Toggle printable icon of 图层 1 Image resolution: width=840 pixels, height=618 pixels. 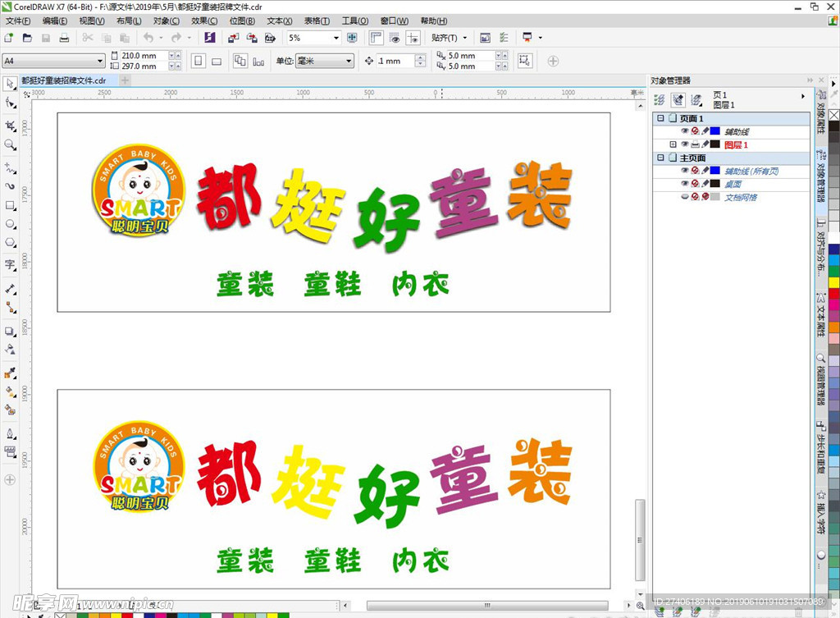(695, 144)
